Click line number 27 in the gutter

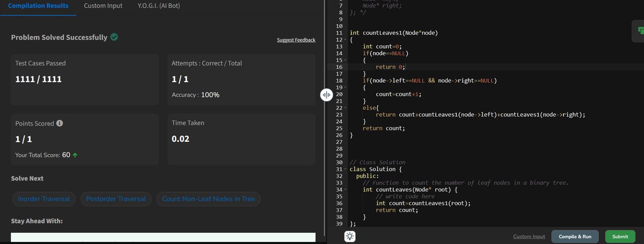pos(339,142)
